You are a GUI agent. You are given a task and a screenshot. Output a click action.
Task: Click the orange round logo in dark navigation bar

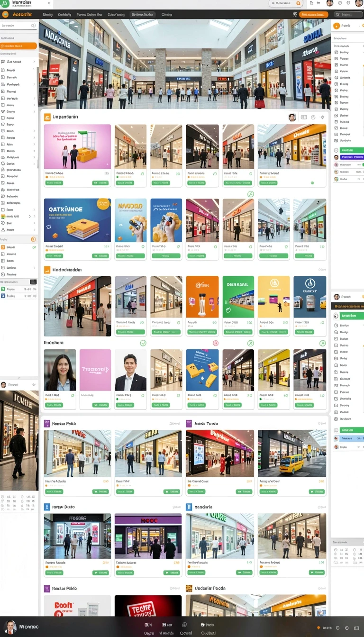click(5, 14)
